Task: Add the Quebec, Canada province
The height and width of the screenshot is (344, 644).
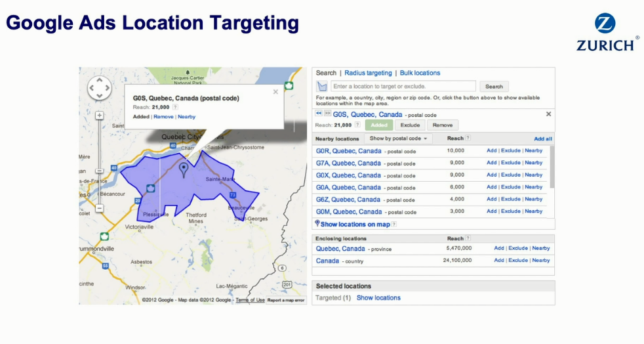Action: pos(499,248)
